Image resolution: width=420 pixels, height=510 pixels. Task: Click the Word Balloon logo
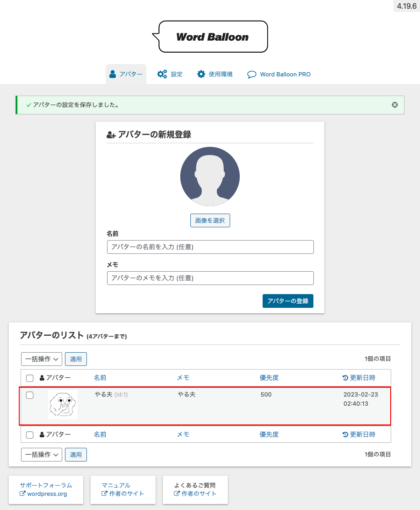pyautogui.click(x=210, y=37)
